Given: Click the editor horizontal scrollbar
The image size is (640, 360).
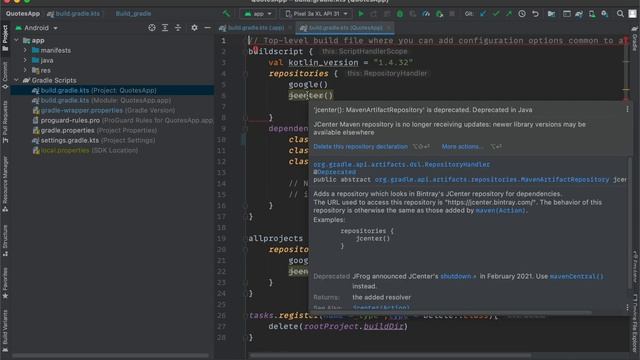Looking at the screenshot, I should (390, 356).
